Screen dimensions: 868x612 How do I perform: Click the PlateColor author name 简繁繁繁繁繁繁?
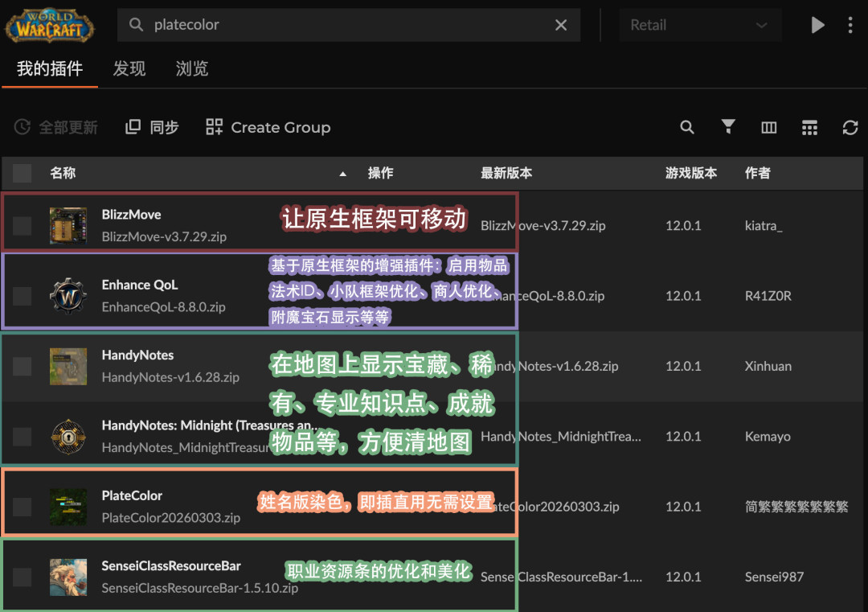(x=796, y=507)
